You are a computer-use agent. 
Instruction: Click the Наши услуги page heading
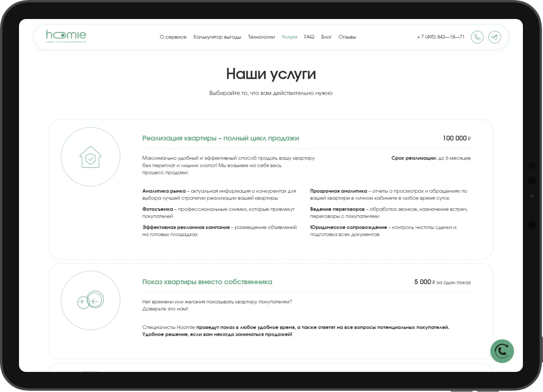click(271, 74)
